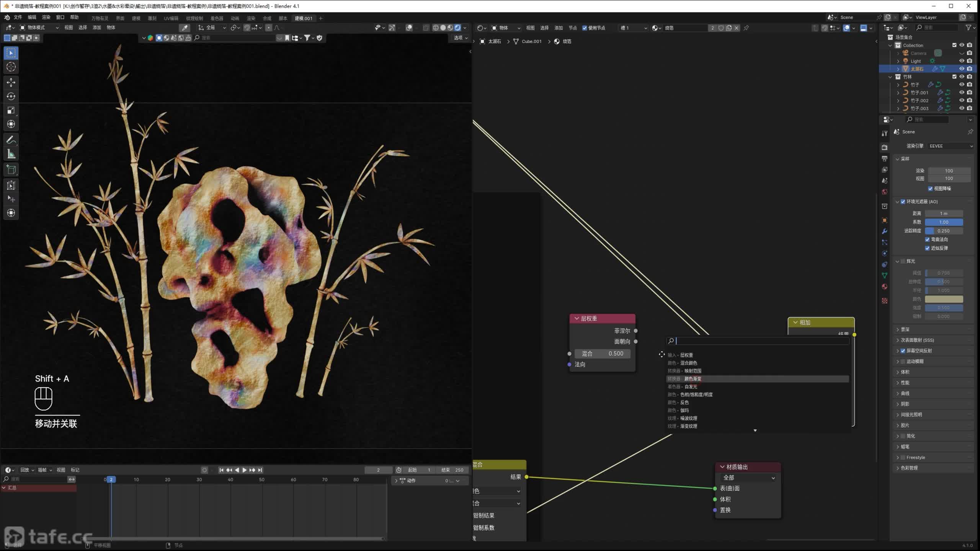Viewport: 980px width, 551px height.
Task: Select the Move tool in viewport toolbar
Action: tap(11, 82)
